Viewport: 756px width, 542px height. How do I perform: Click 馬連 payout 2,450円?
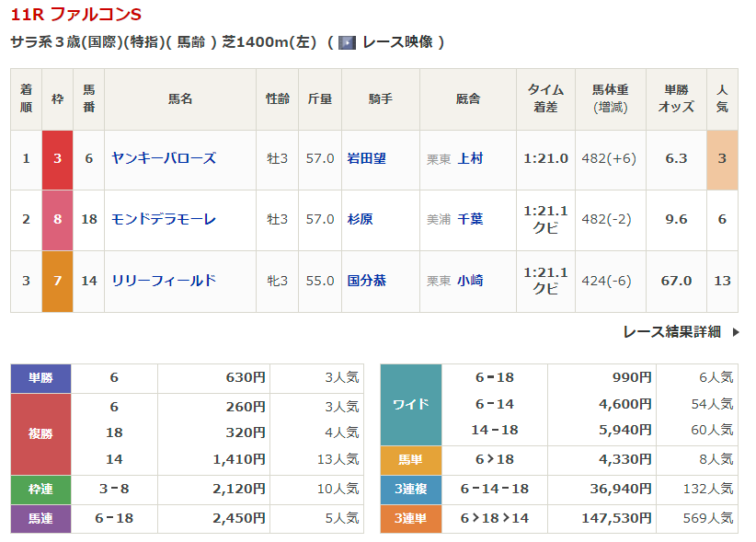[239, 518]
